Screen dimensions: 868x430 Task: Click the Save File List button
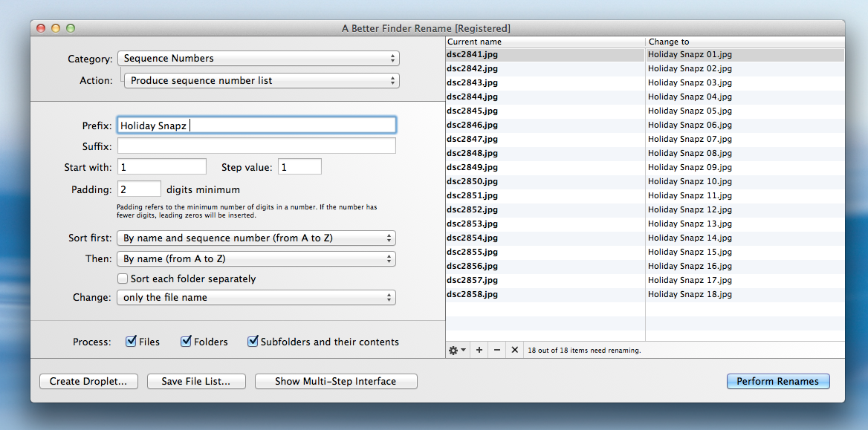click(196, 381)
